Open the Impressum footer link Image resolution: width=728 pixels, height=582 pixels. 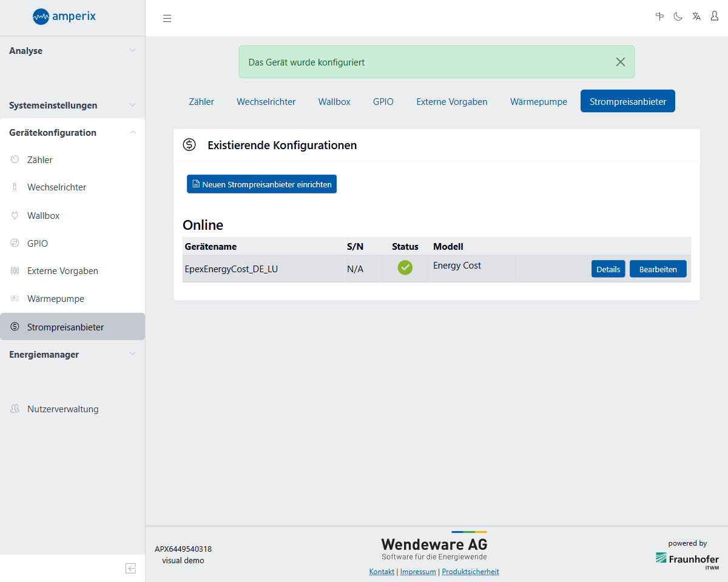click(x=418, y=572)
